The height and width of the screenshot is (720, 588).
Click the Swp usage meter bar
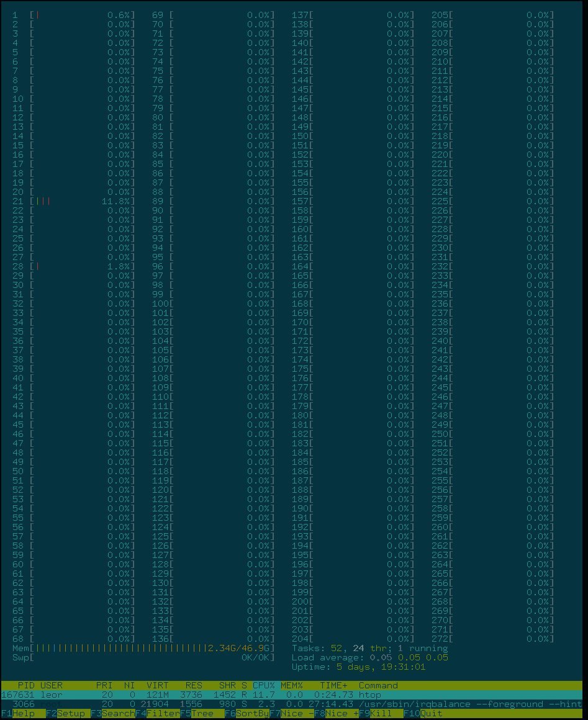(143, 657)
